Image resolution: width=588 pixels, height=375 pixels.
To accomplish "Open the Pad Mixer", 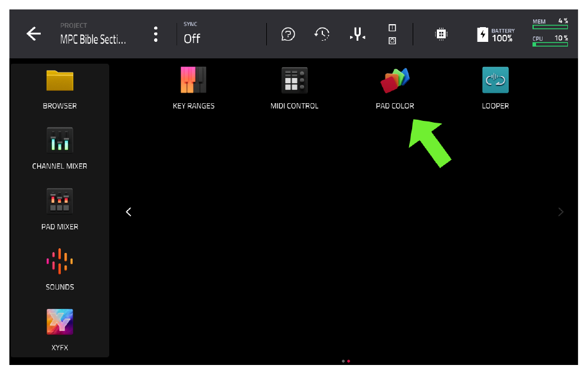I will (60, 209).
